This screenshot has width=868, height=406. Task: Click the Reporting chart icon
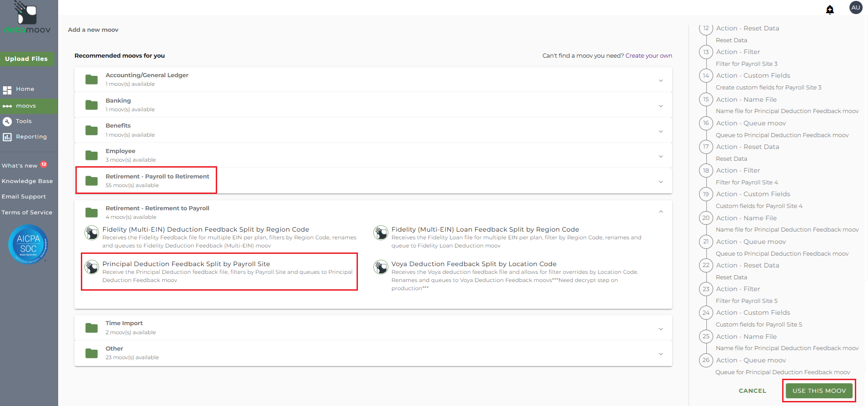7,137
